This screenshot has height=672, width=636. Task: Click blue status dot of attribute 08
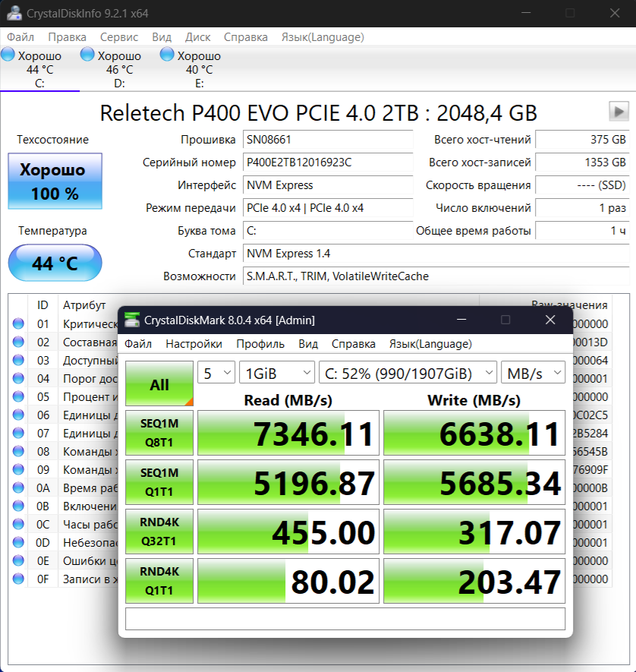18,451
